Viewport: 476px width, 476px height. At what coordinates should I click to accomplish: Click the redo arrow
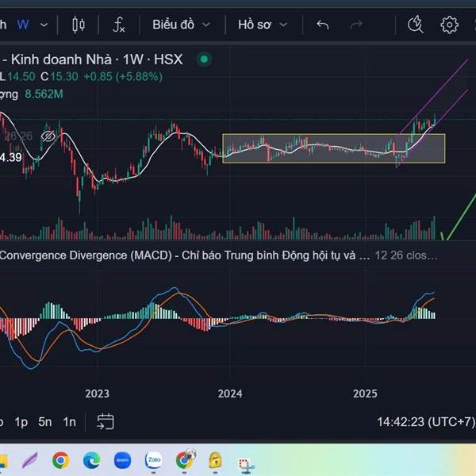click(x=356, y=25)
